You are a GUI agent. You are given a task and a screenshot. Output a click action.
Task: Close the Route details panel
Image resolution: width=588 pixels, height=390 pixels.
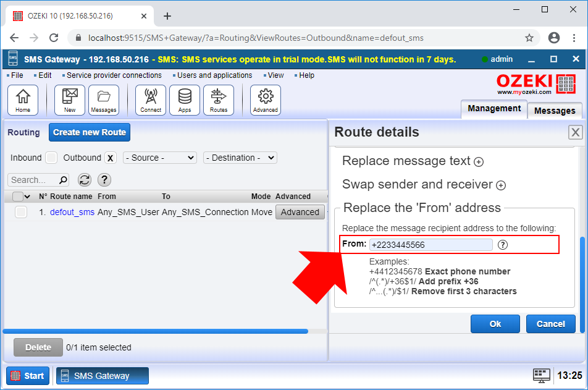pos(575,132)
